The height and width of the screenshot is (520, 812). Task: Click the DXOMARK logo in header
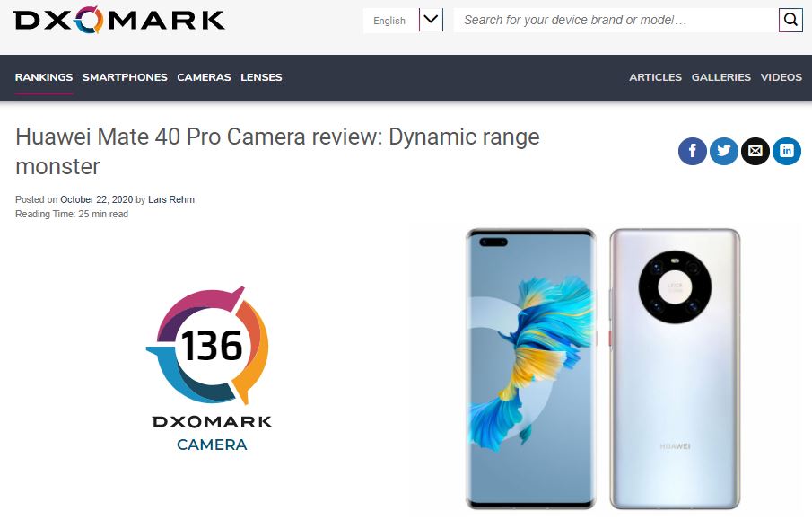point(119,21)
